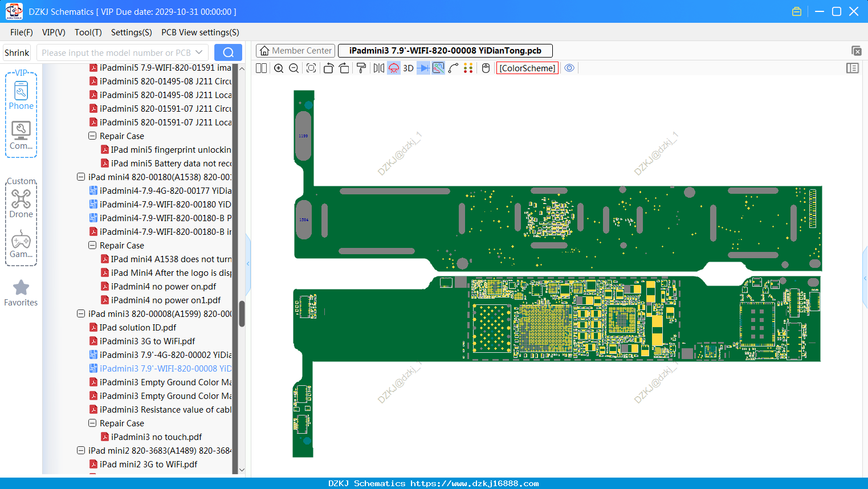This screenshot has width=868, height=489.
Task: Select the iPadmini3 YiDianTong.pcb tab
Action: point(445,51)
